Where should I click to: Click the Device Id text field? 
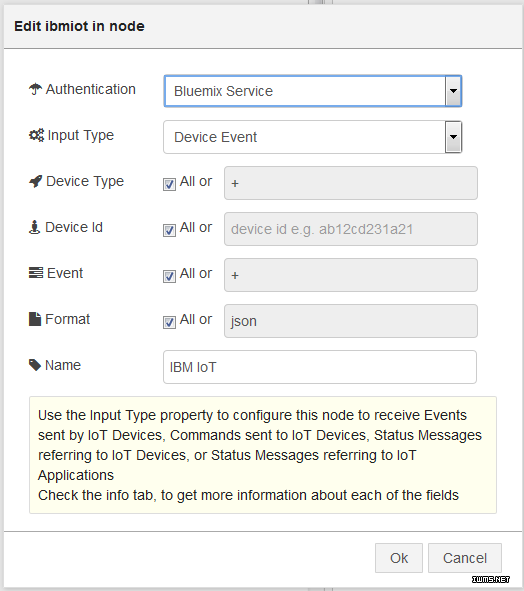tap(351, 229)
